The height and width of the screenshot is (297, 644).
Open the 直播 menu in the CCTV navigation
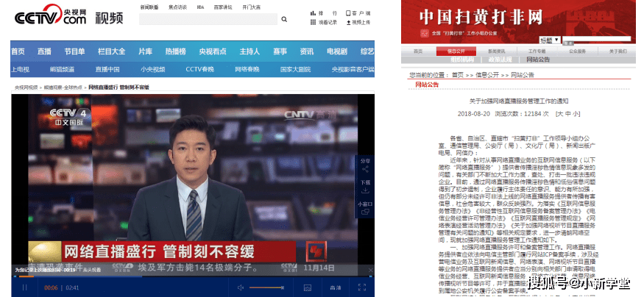(x=44, y=51)
